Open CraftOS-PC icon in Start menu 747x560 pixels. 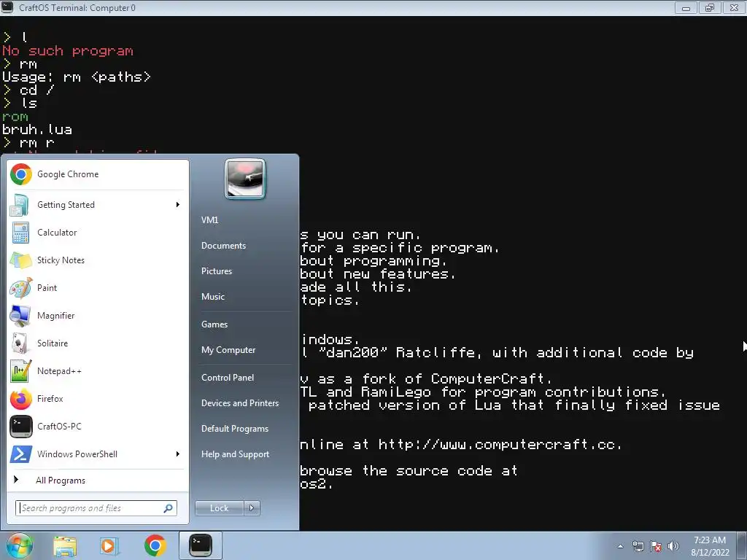[x=21, y=426]
